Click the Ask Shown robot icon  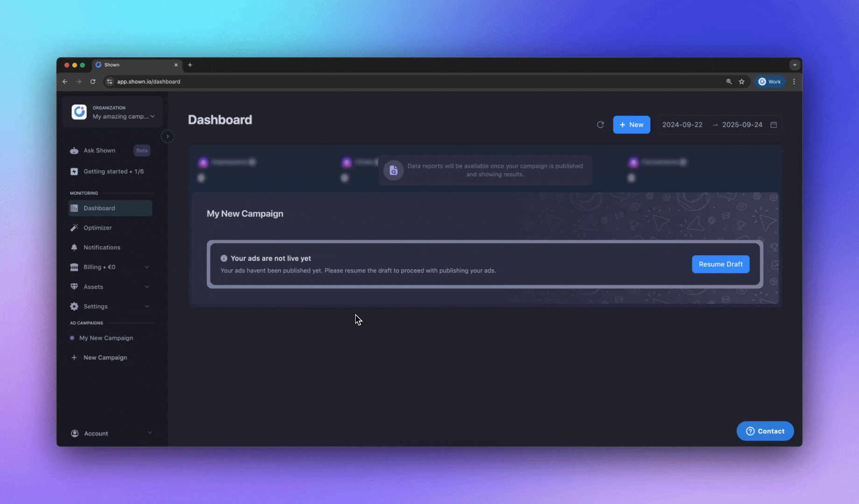(x=74, y=150)
